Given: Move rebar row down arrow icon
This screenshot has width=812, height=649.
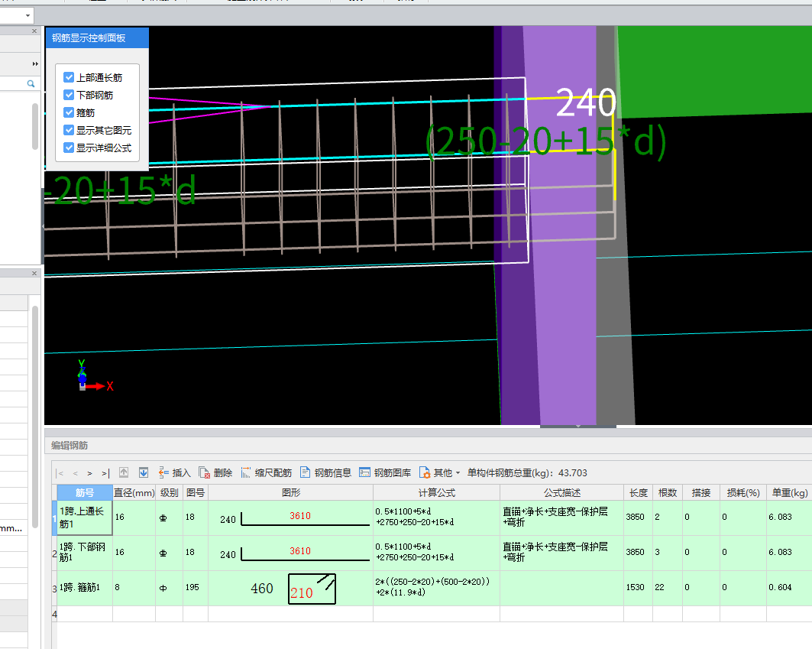Looking at the screenshot, I should coord(144,472).
